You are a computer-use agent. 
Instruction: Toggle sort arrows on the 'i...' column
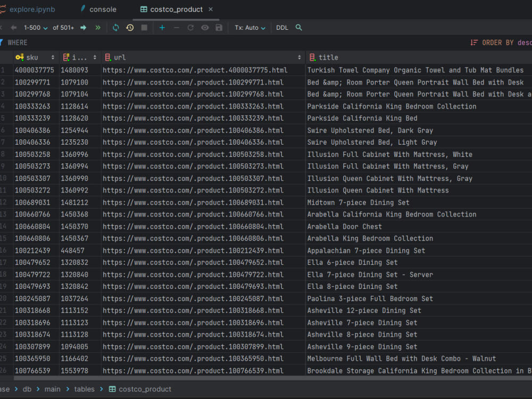[x=95, y=57]
